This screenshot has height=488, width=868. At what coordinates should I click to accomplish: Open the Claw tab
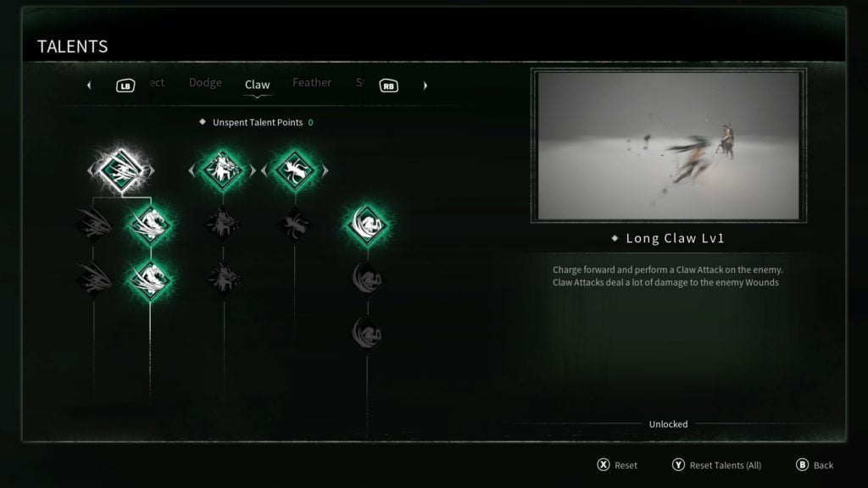tap(258, 85)
